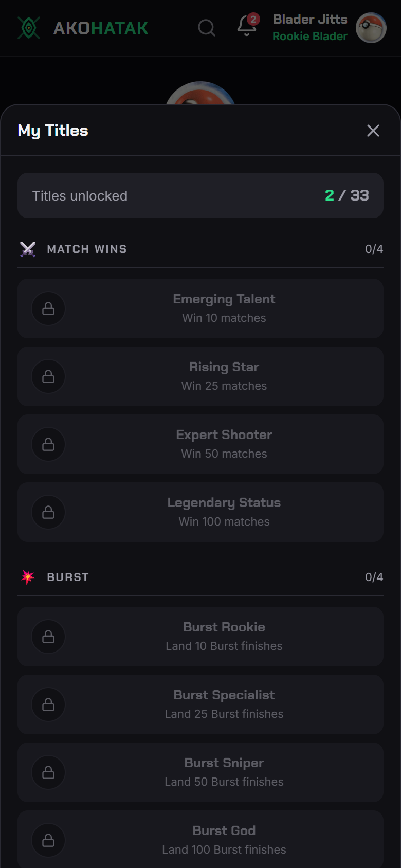Click lock icon beside Rising Star
Viewport: 401px width, 868px height.
tap(48, 376)
